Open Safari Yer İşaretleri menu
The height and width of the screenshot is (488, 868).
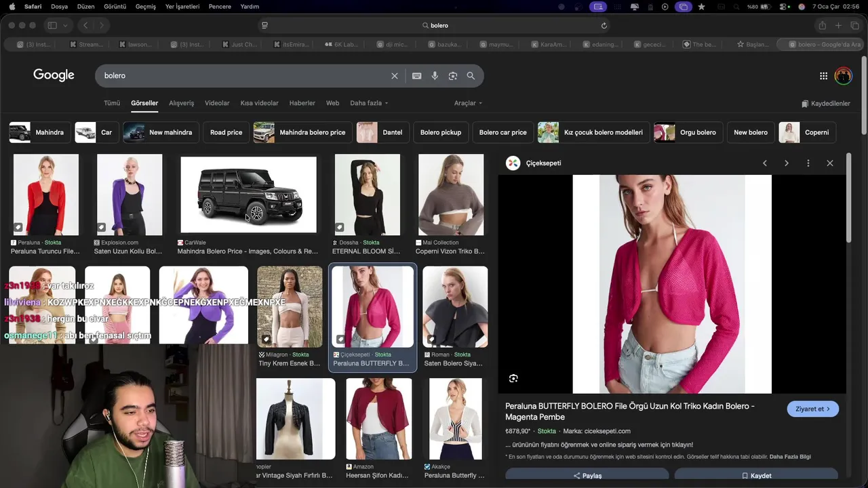182,7
